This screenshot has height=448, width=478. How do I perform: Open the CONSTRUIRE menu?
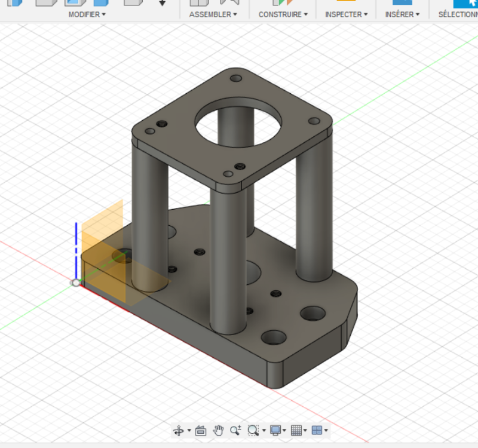point(283,14)
